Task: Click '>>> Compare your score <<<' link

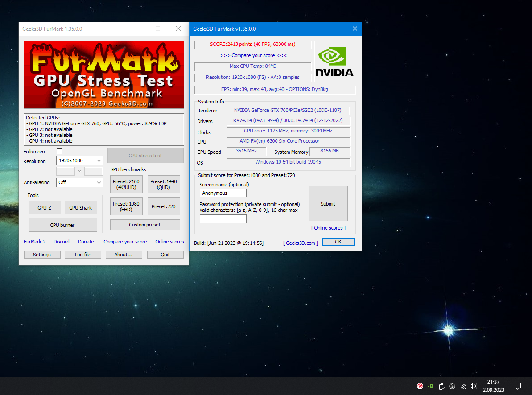Action: (253, 55)
